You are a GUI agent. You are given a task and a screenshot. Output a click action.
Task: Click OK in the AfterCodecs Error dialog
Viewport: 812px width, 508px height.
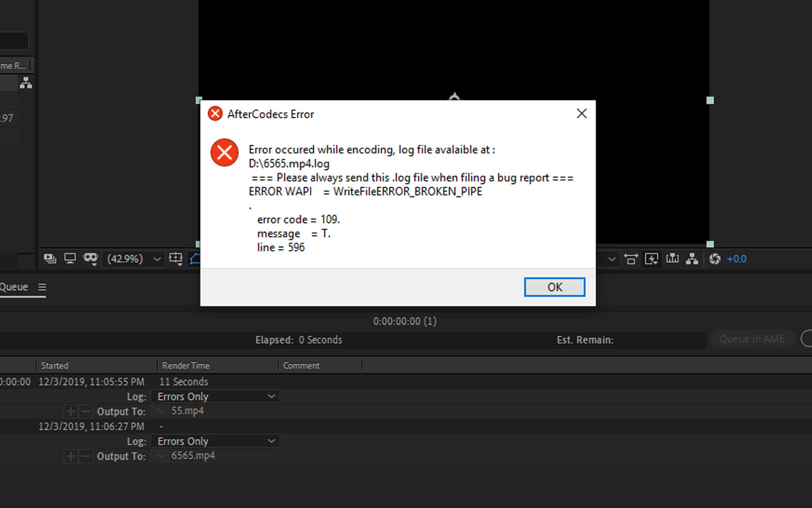point(554,287)
